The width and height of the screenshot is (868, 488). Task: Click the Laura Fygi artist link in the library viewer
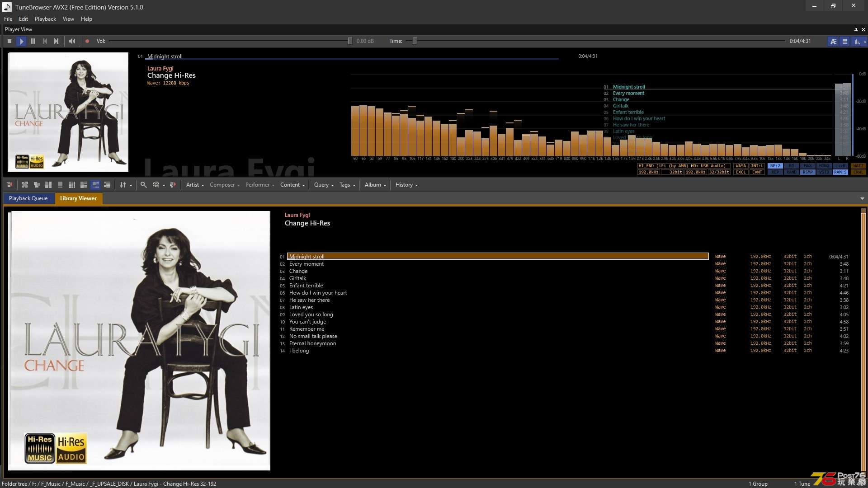point(297,215)
